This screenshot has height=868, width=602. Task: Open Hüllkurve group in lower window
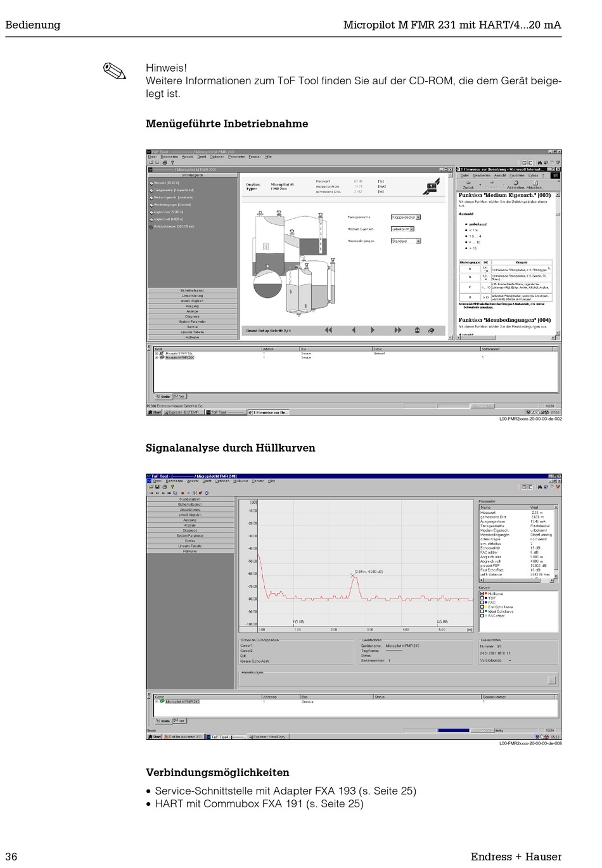(190, 551)
